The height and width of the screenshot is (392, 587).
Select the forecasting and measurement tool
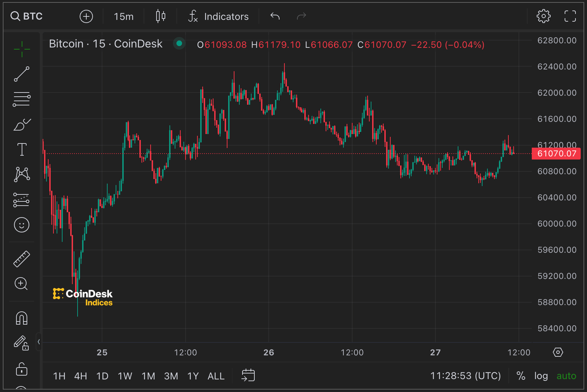coord(22,200)
